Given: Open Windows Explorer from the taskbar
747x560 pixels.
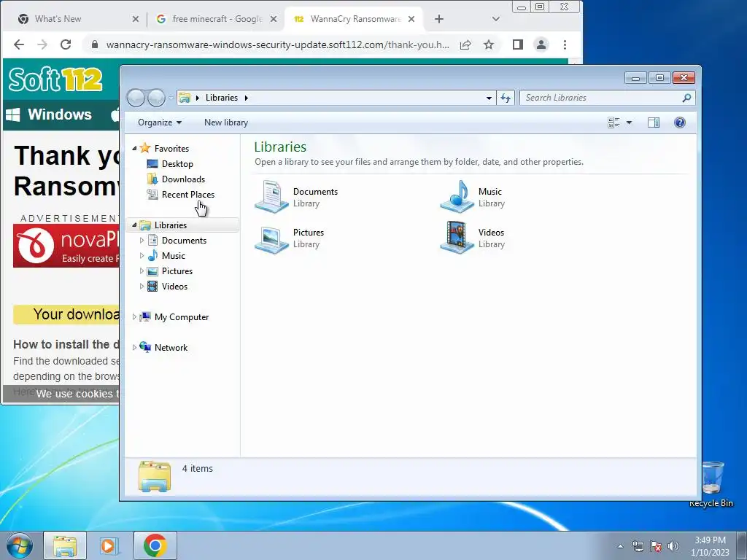Looking at the screenshot, I should pyautogui.click(x=65, y=545).
